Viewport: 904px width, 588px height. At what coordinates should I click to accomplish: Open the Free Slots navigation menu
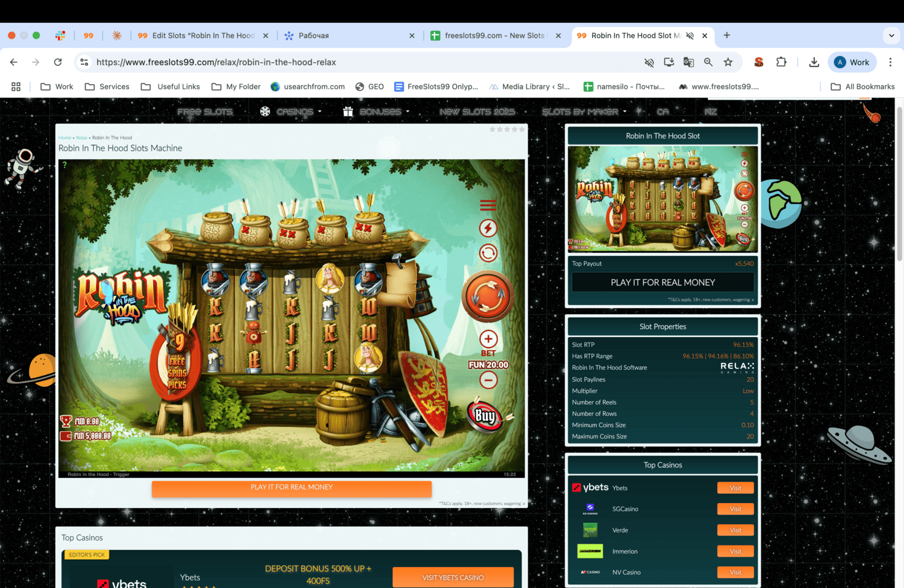tap(205, 111)
